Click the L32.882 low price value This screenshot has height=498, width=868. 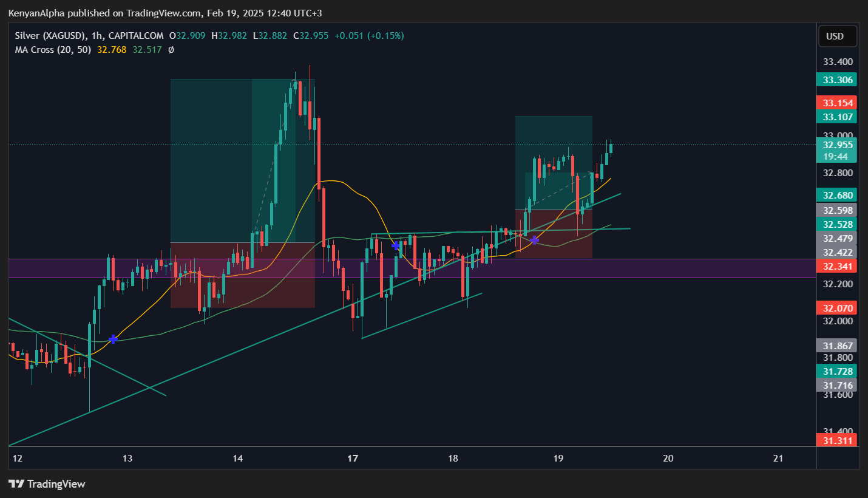click(x=270, y=36)
